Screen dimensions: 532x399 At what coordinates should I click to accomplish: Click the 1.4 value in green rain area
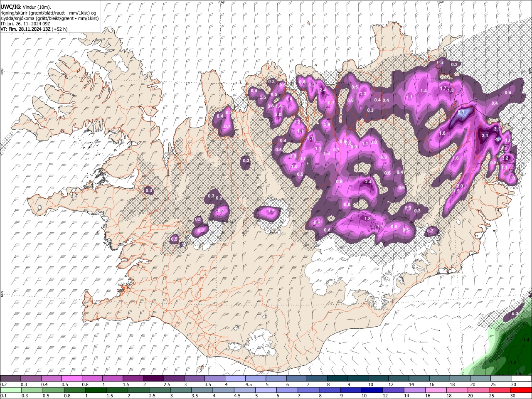(526, 340)
